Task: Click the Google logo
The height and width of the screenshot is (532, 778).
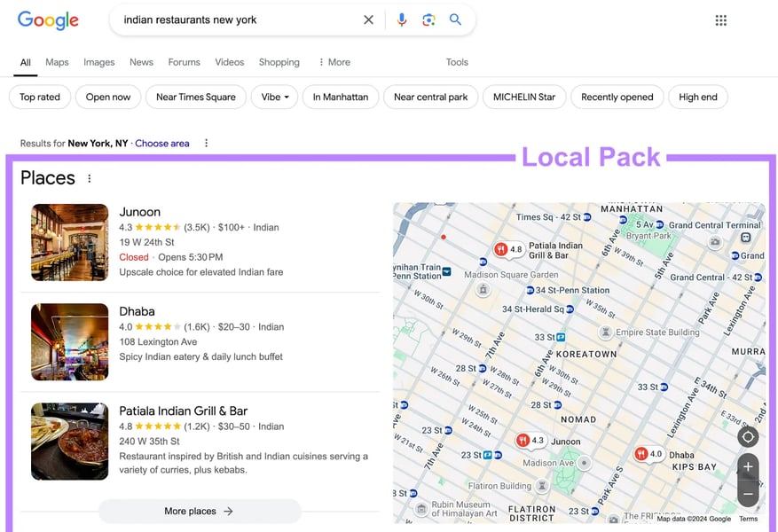Action: 48,20
